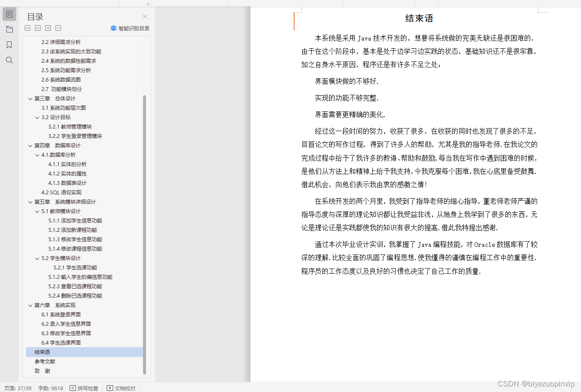Collapse the 第五章 系统模块详细设计 section
This screenshot has width=581, height=392.
(30, 202)
